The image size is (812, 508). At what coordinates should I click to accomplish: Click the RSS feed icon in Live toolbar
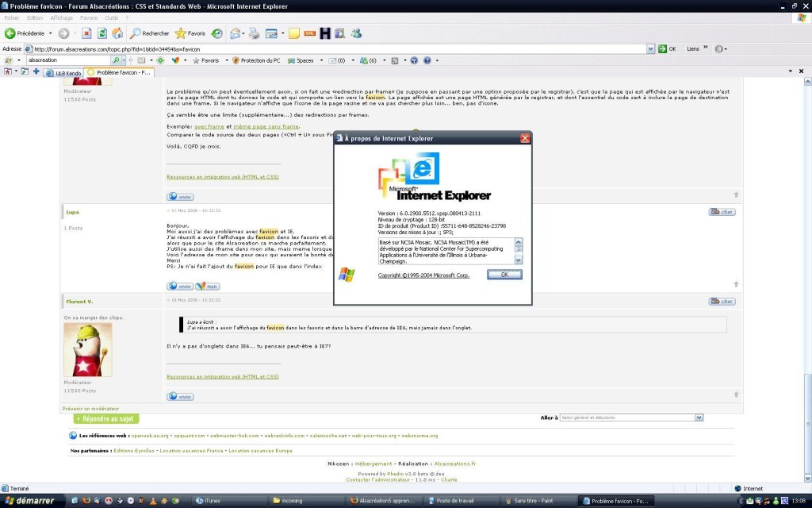[395, 60]
